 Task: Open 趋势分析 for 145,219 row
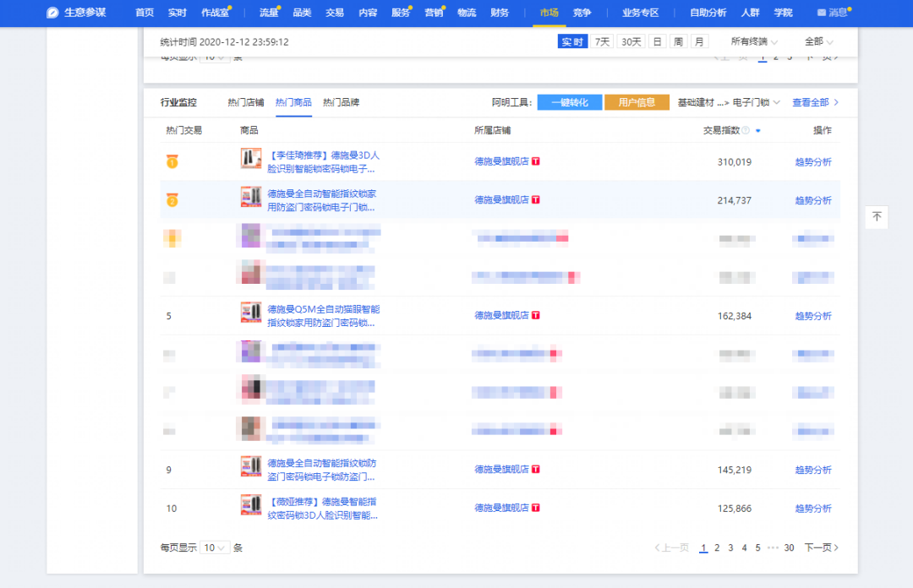click(813, 470)
